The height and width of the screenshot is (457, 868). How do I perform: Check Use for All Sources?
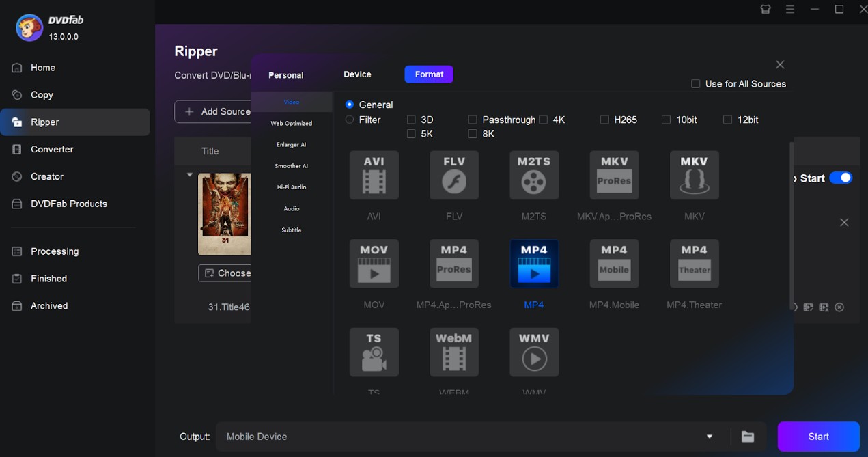pos(695,83)
